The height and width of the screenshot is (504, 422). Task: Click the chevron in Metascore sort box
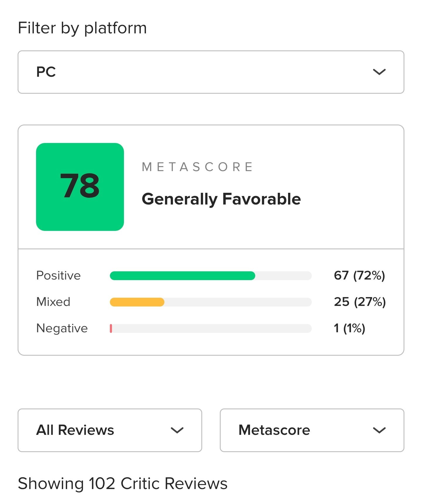pos(379,430)
